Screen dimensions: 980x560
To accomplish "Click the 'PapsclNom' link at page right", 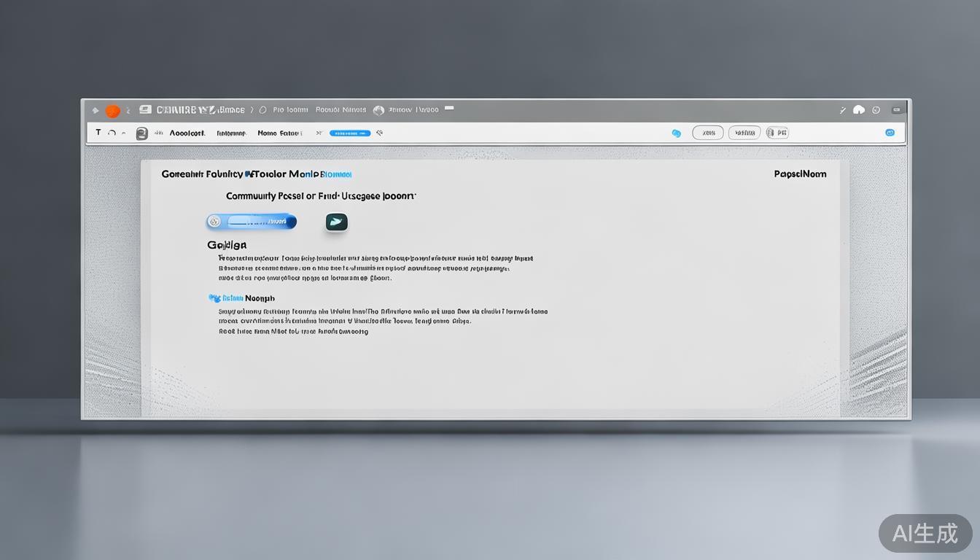I will pos(800,174).
